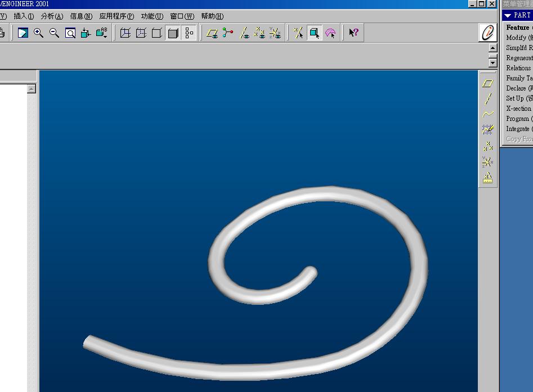Image resolution: width=533 pixels, height=392 pixels.
Task: Choose Declare in PART menu
Action: (519, 88)
